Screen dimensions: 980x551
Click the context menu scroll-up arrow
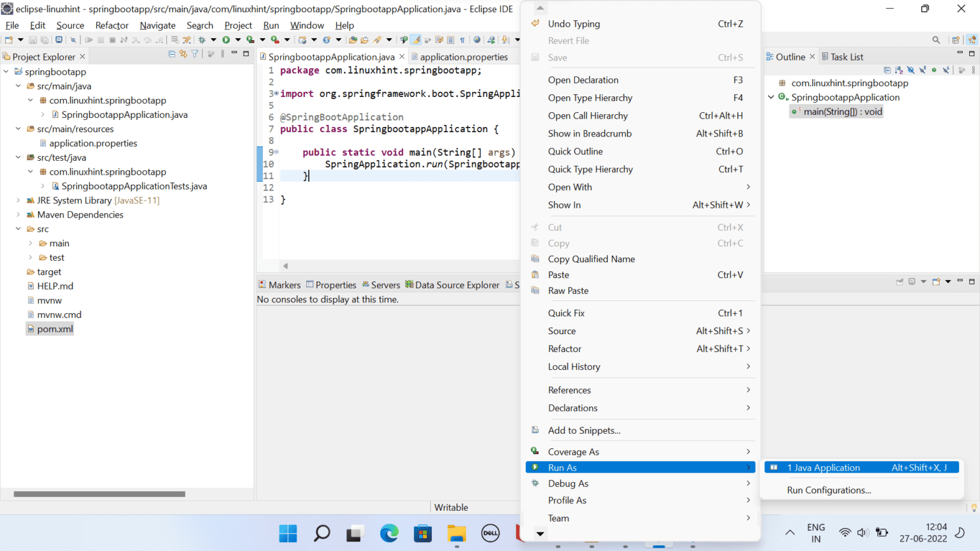coord(540,8)
